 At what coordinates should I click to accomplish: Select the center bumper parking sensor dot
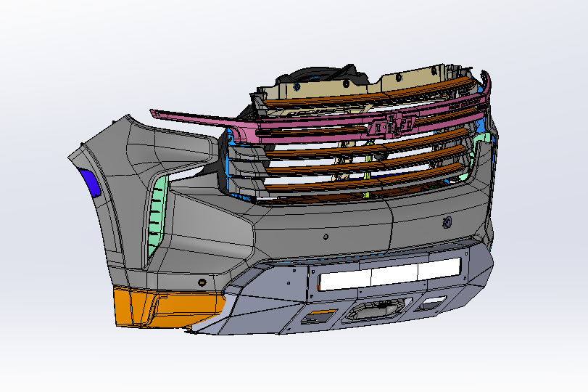click(326, 236)
